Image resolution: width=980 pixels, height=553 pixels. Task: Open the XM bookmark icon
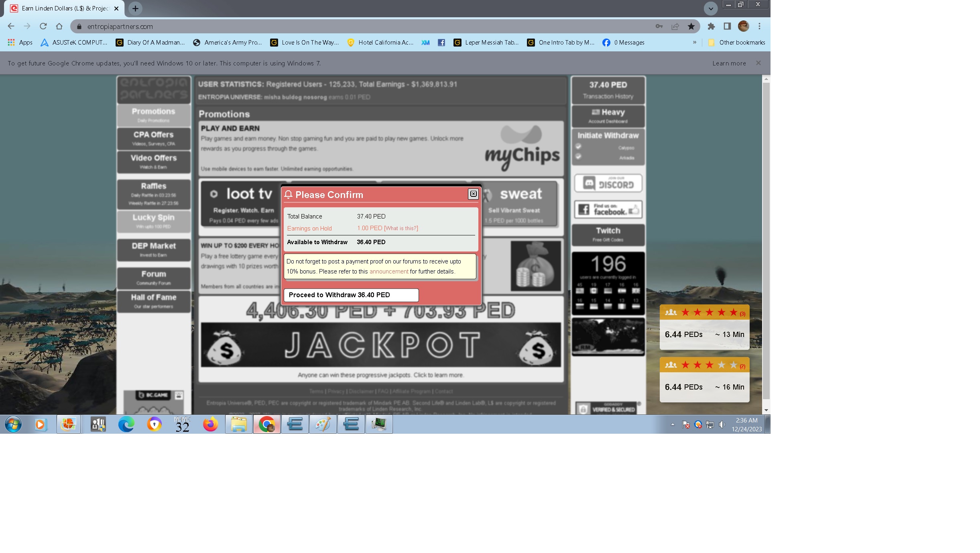click(x=425, y=42)
